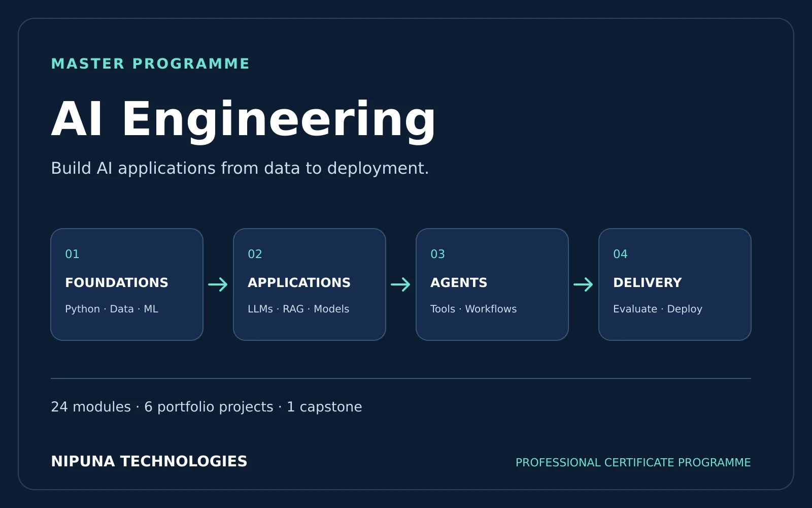
Task: Click the arrow between Applications and Agents
Action: pyautogui.click(x=401, y=284)
